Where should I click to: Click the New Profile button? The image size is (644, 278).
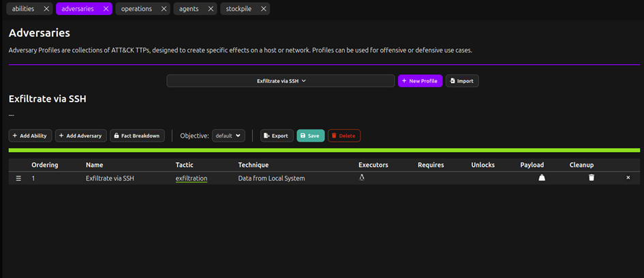click(420, 80)
